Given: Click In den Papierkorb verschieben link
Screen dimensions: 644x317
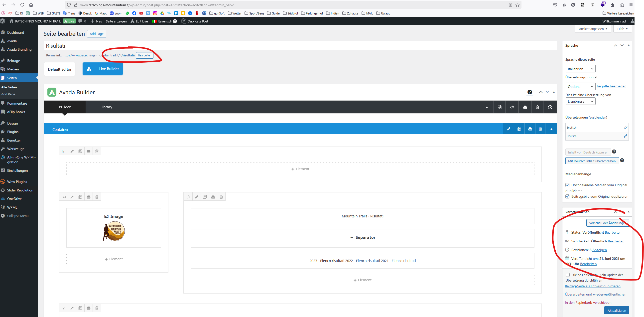Looking at the screenshot, I should coord(588,303).
